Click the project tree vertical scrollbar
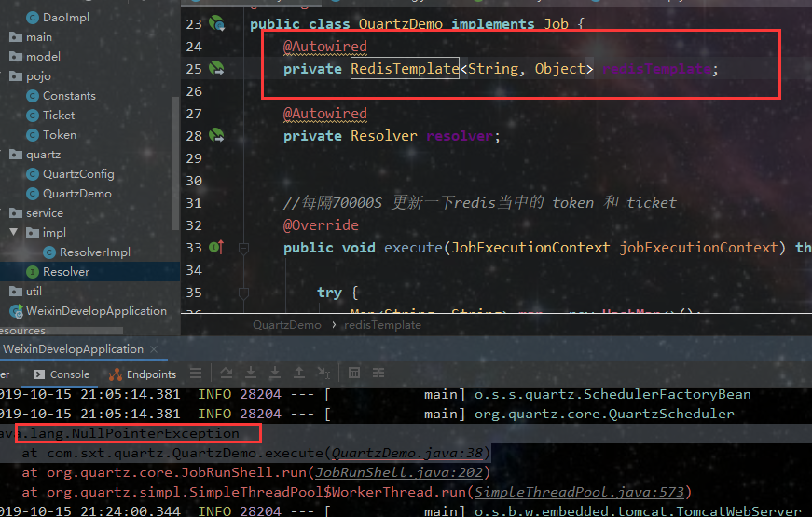Viewport: 812px width, 517px height. click(175, 163)
